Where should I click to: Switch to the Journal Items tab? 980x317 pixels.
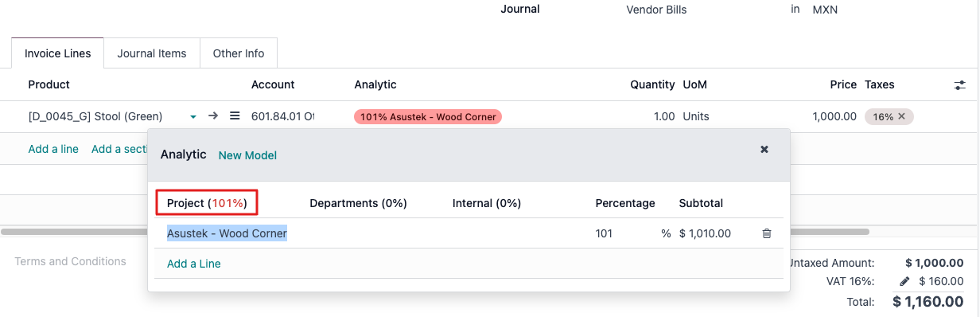tap(152, 53)
